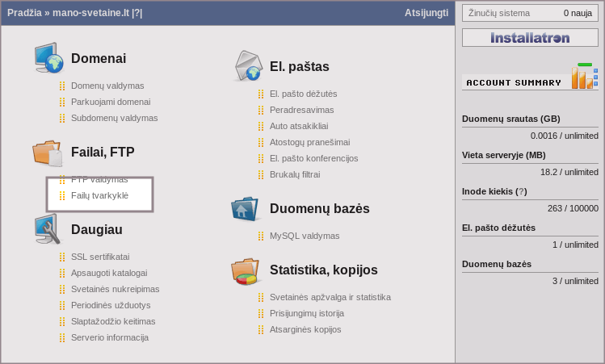The image size is (605, 364).
Task: Open Failų tvarkyklė file manager
Action: click(99, 195)
